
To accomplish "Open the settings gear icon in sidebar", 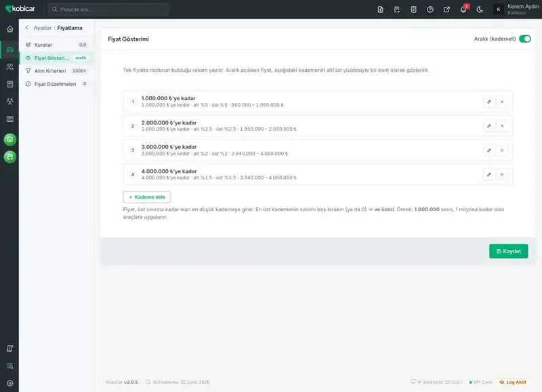I will click(10, 383).
